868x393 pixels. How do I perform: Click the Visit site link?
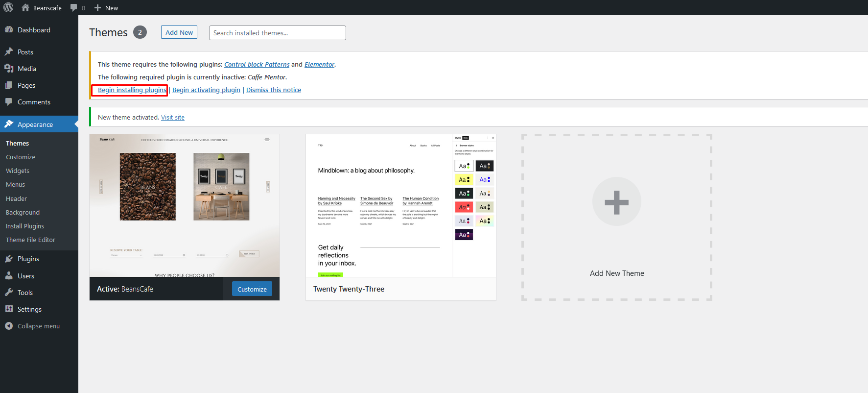click(173, 117)
